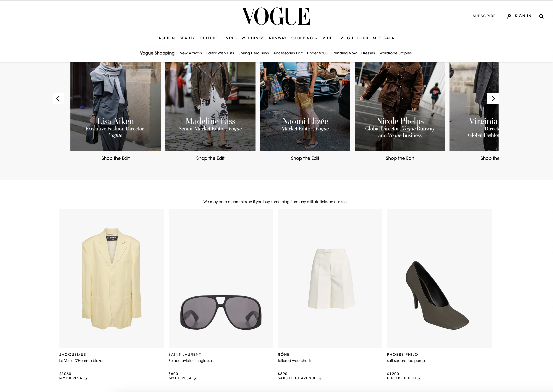
Task: Go to next carousel slide arrow
Action: (493, 99)
